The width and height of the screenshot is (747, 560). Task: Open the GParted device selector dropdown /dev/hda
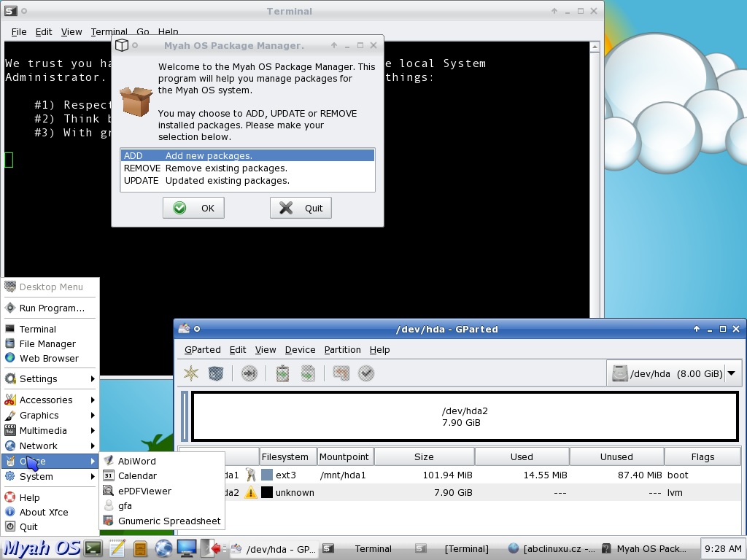click(x=674, y=374)
